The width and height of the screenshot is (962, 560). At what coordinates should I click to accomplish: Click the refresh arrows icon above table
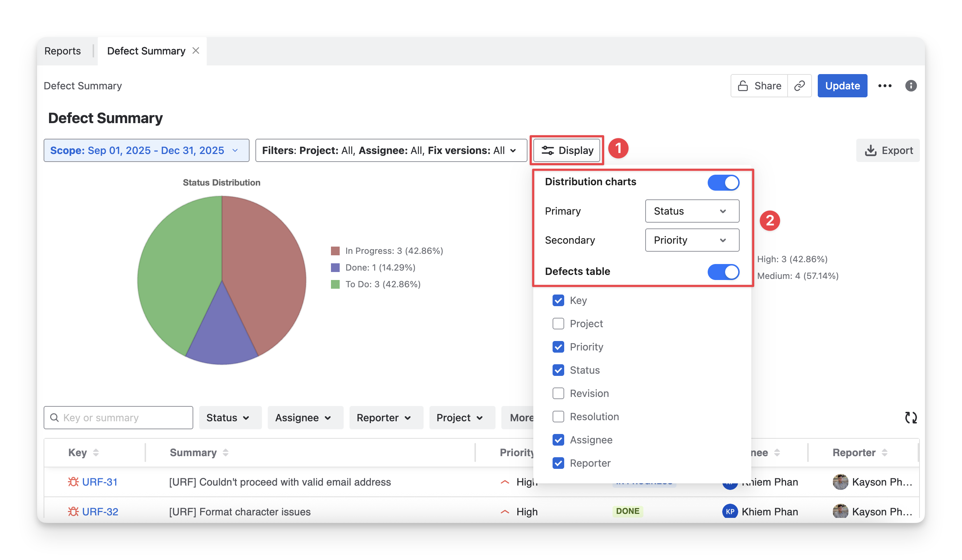tap(910, 418)
